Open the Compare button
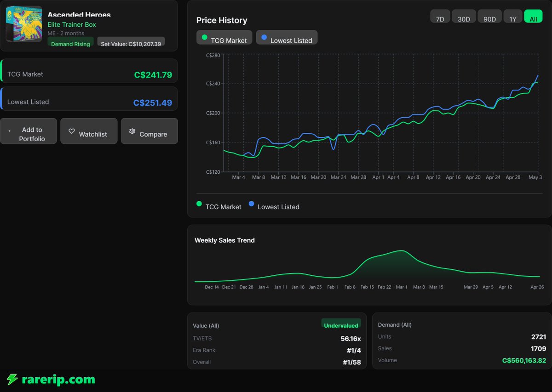This screenshot has height=392, width=552. pyautogui.click(x=149, y=131)
